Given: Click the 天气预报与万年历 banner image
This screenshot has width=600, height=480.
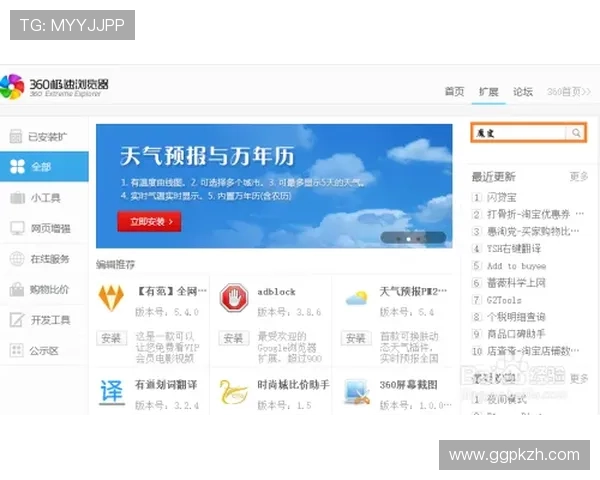Looking at the screenshot, I should 274,186.
